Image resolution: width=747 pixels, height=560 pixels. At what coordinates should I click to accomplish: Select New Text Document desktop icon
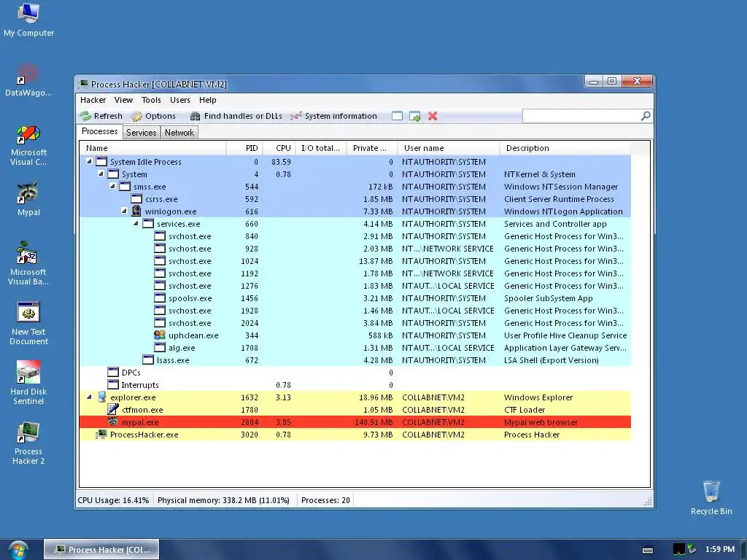click(x=28, y=323)
